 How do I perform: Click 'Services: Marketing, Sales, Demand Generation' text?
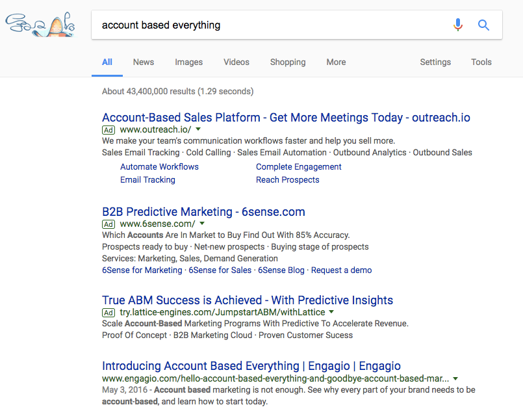190,258
